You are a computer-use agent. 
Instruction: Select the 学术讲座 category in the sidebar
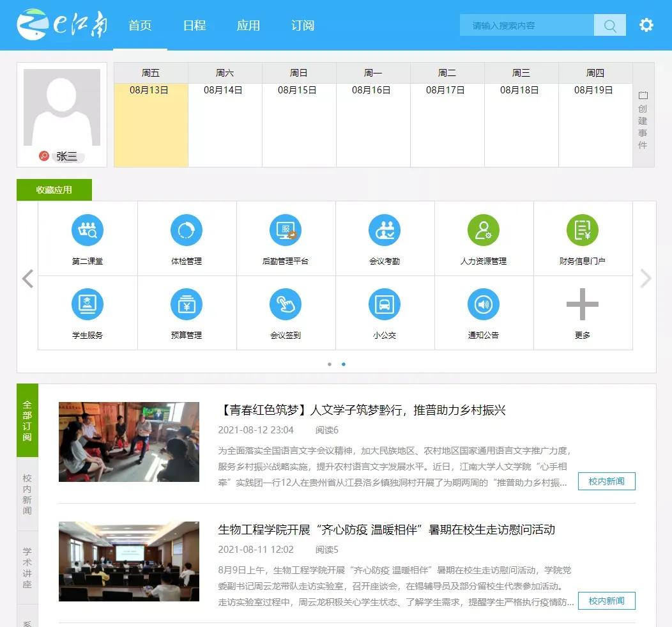(27, 568)
